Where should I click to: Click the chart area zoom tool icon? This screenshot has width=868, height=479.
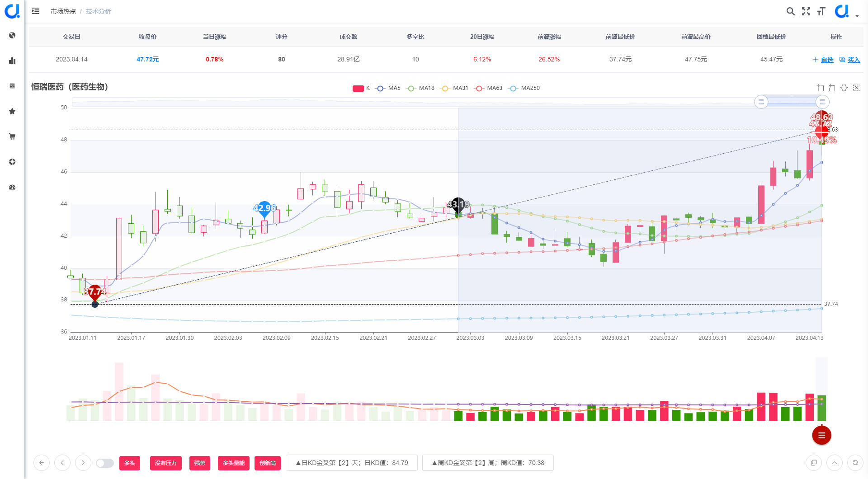(820, 88)
